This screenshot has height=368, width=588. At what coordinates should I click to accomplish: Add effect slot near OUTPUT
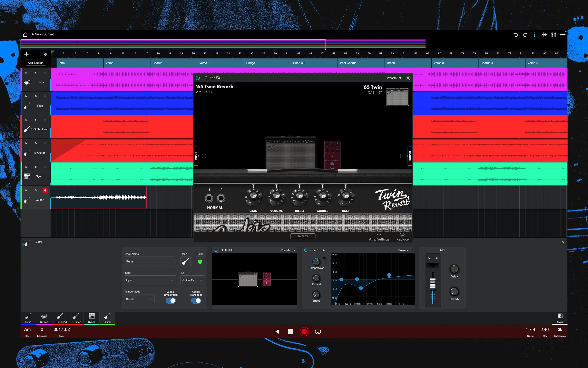click(x=402, y=156)
